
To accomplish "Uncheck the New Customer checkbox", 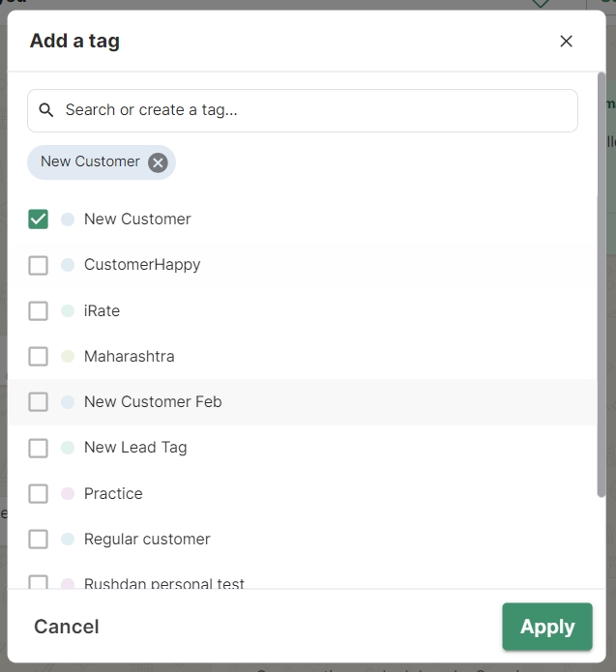I will coord(38,219).
